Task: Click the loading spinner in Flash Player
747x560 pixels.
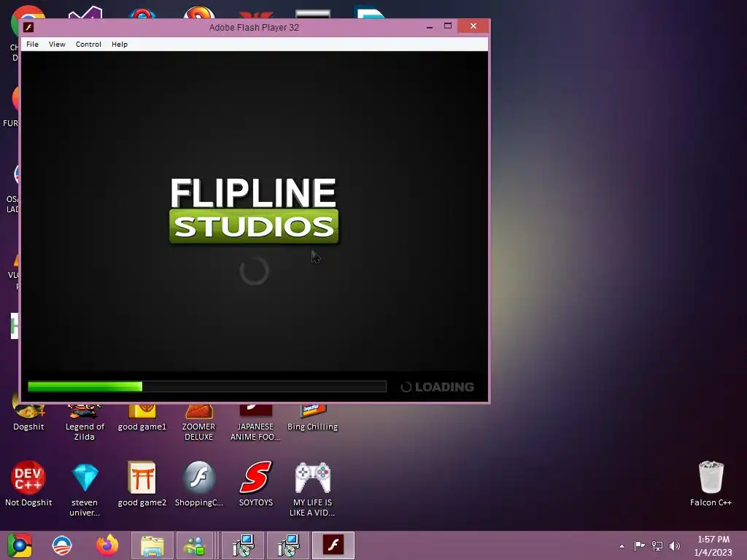Action: (255, 271)
